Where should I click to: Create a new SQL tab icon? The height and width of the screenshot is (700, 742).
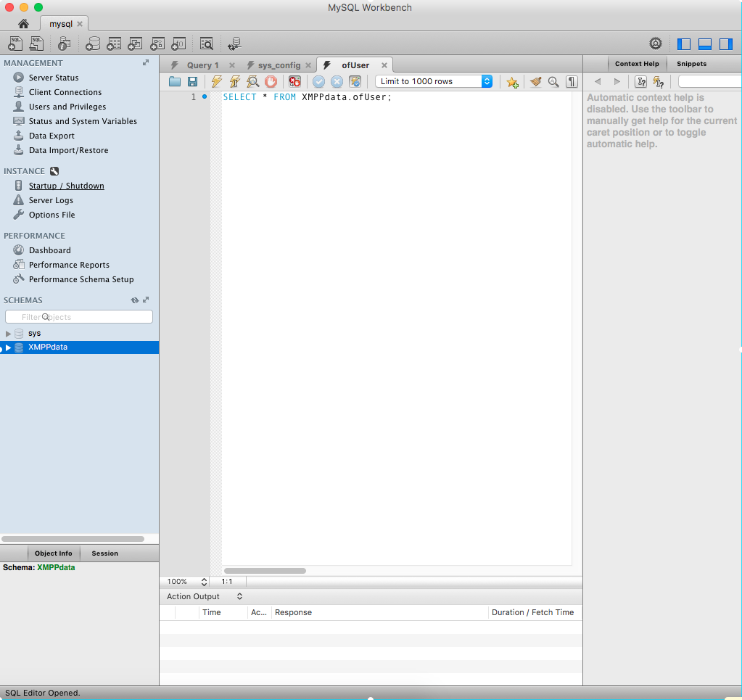(x=15, y=44)
